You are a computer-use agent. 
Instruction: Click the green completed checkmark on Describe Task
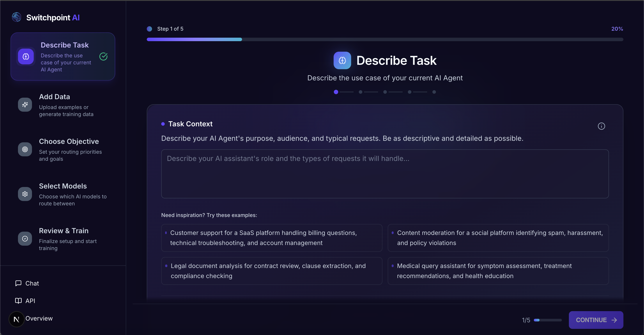(x=103, y=57)
